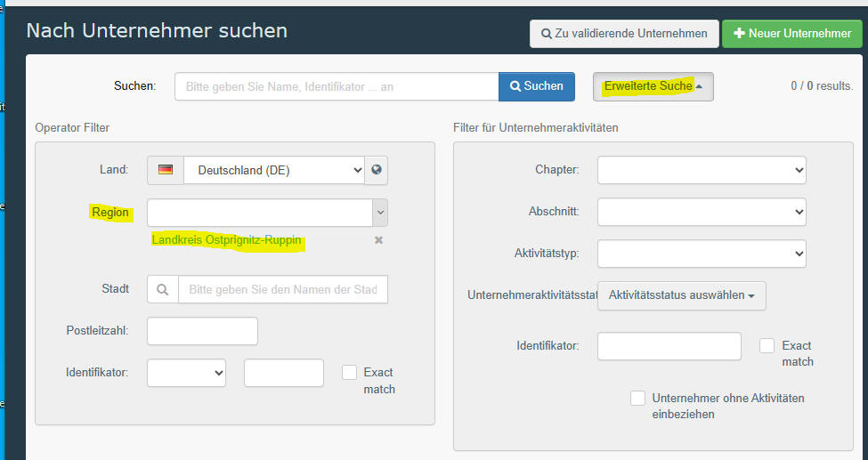Open Zu validierende Unternehmen
The width and height of the screenshot is (868, 460).
point(624,34)
